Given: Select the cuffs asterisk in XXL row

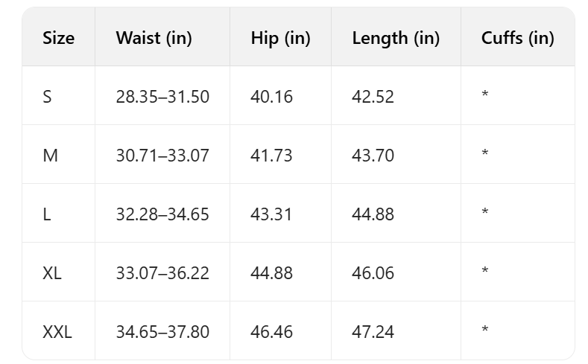Looking at the screenshot, I should point(485,331).
